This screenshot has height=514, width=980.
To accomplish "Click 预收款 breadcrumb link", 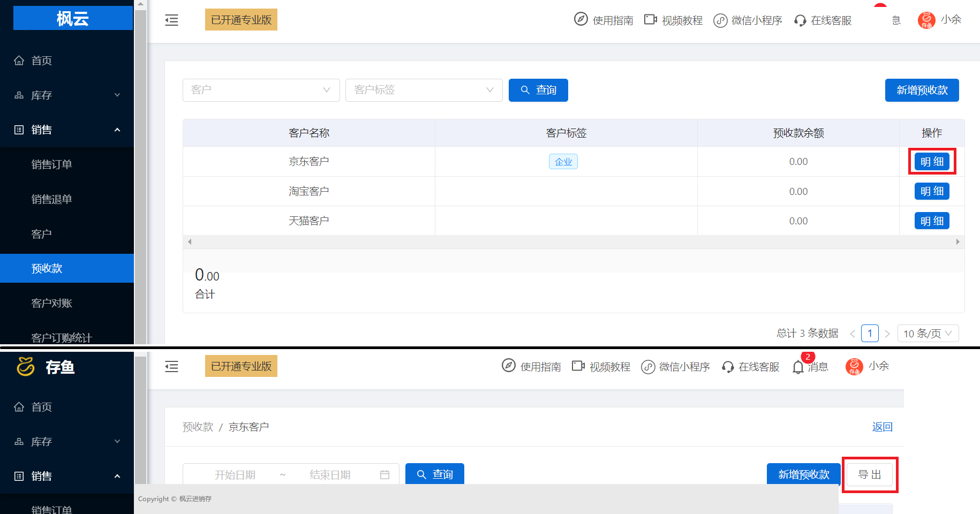I will (x=198, y=427).
